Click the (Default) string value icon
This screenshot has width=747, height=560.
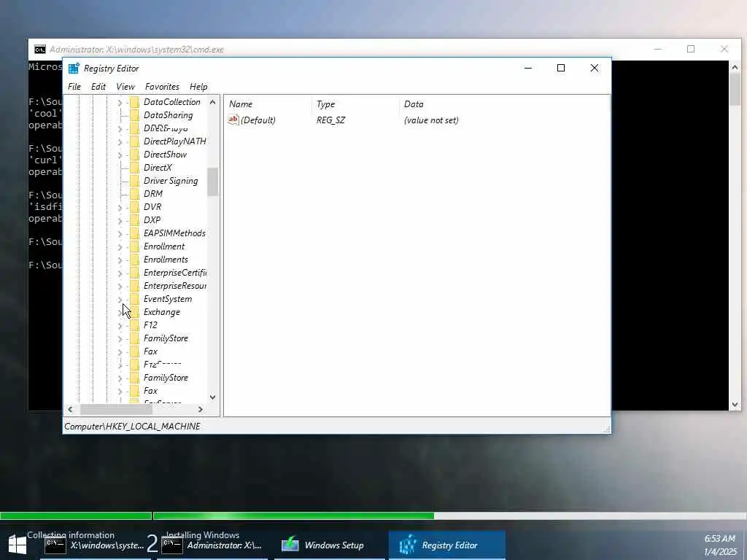tap(233, 120)
